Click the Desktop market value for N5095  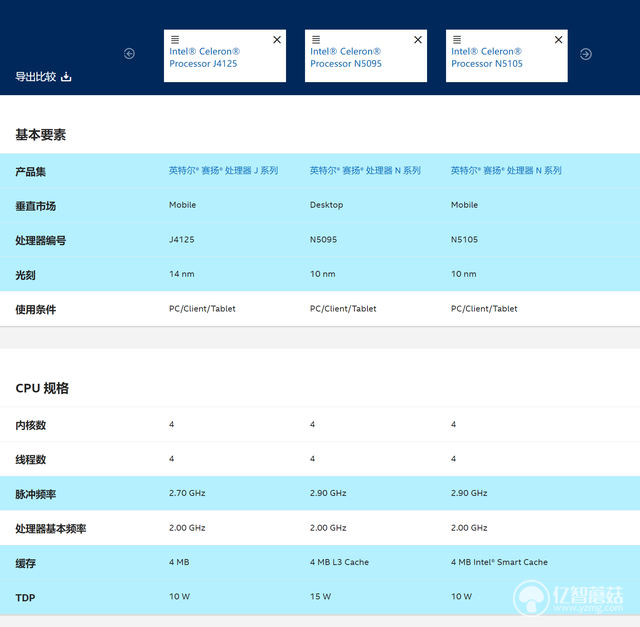(326, 205)
